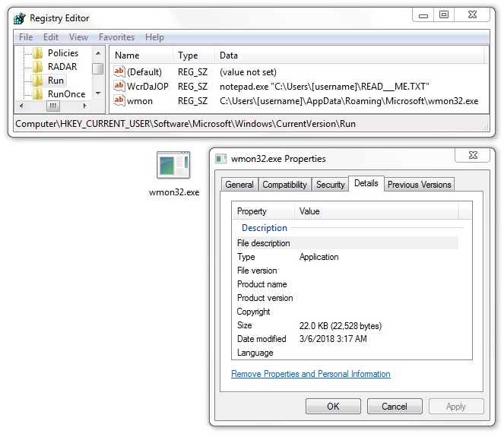The image size is (504, 437).
Task: Switch to the Security tab
Action: [x=330, y=185]
